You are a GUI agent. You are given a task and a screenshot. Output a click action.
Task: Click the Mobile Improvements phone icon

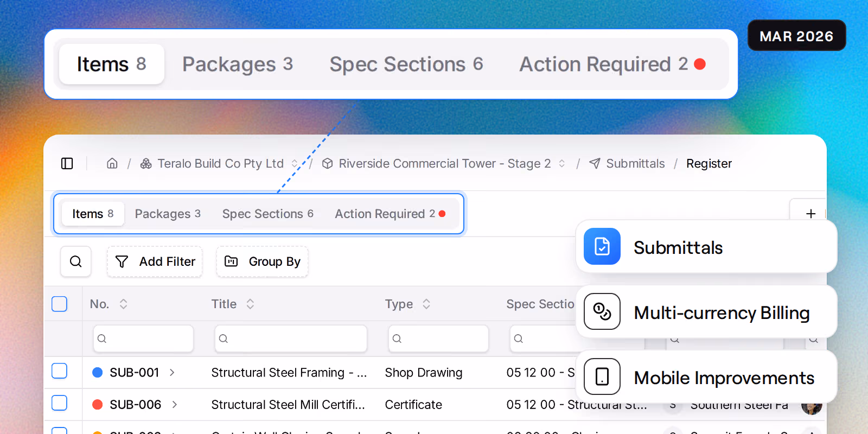pyautogui.click(x=602, y=376)
